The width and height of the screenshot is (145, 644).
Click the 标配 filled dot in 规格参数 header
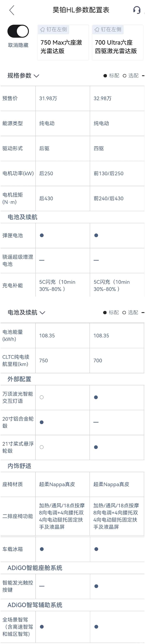pos(105,76)
